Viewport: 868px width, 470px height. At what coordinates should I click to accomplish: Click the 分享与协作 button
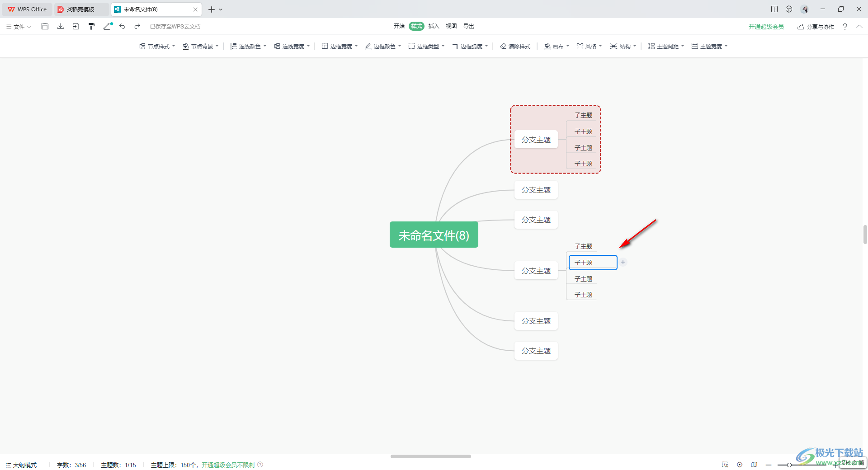(816, 27)
